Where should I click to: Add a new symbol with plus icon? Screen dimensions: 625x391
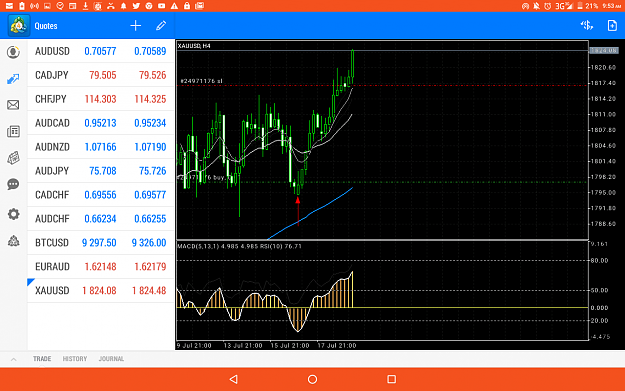136,26
